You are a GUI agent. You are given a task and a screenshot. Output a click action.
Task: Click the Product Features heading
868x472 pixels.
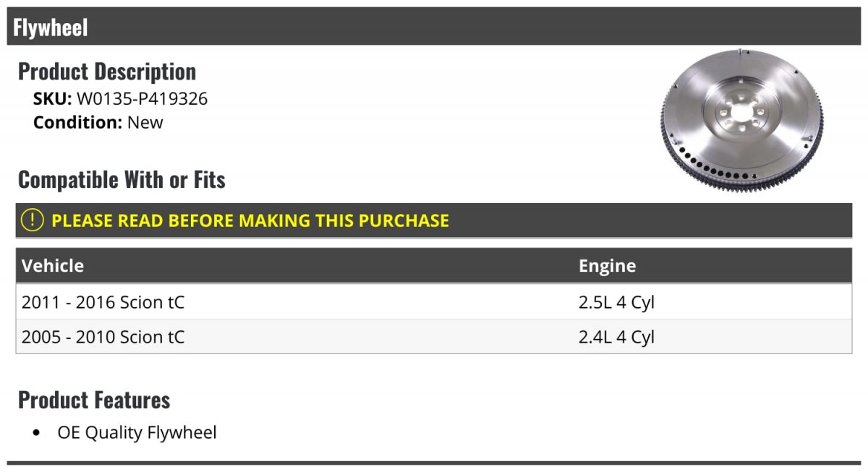94,400
